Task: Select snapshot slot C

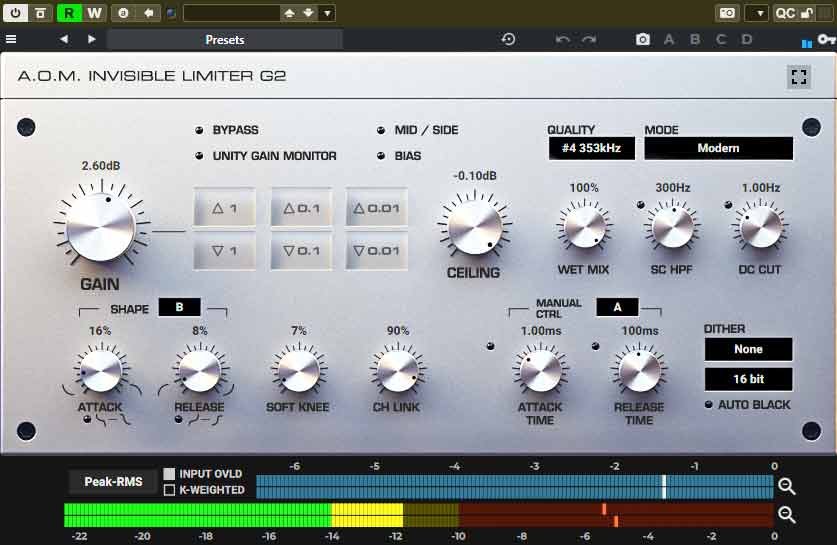Action: click(721, 40)
